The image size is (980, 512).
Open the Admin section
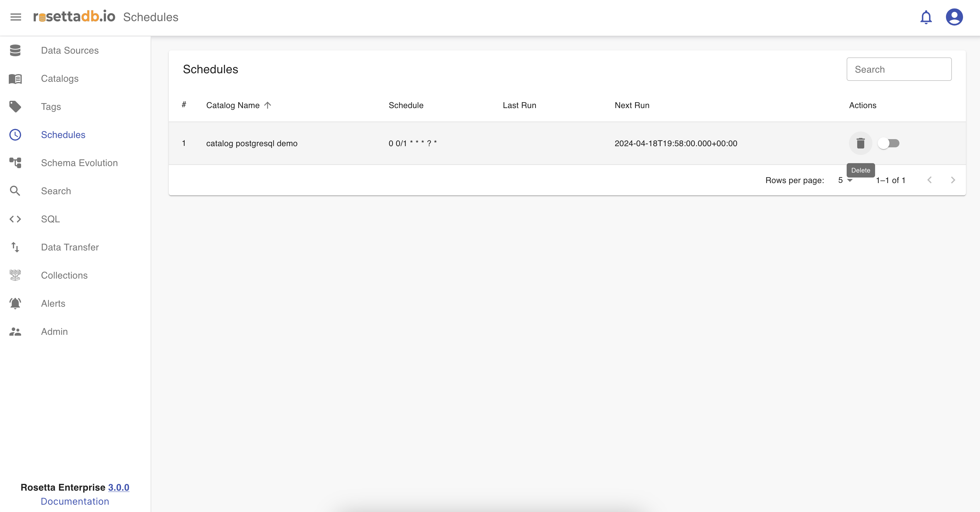point(55,332)
